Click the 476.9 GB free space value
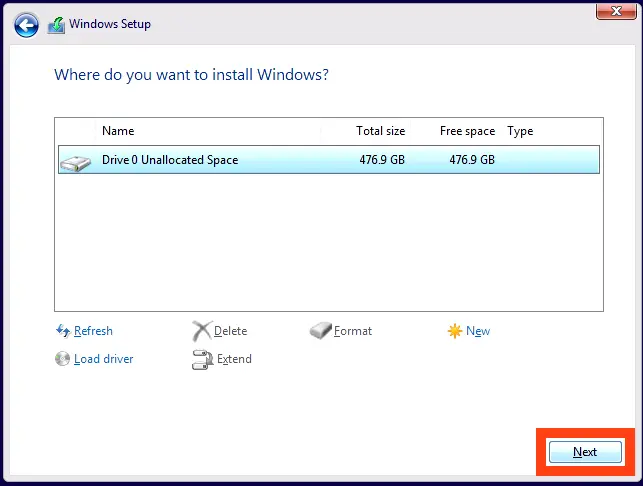This screenshot has width=643, height=486. click(x=472, y=160)
